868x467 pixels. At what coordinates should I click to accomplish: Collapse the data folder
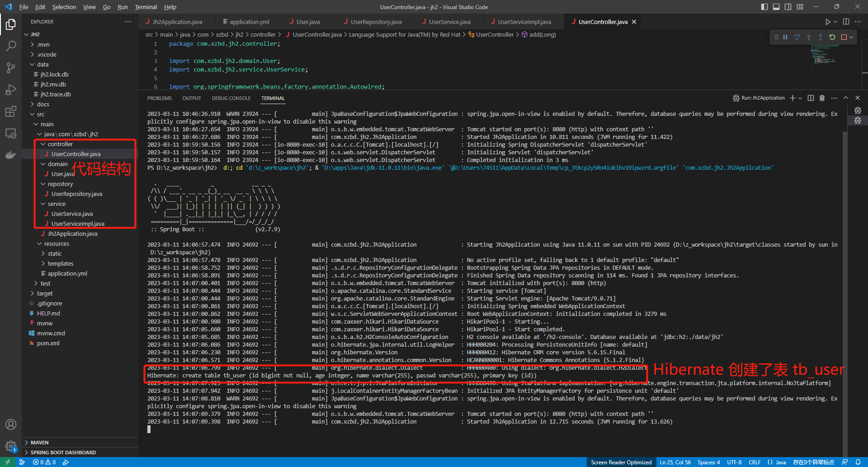point(80,64)
